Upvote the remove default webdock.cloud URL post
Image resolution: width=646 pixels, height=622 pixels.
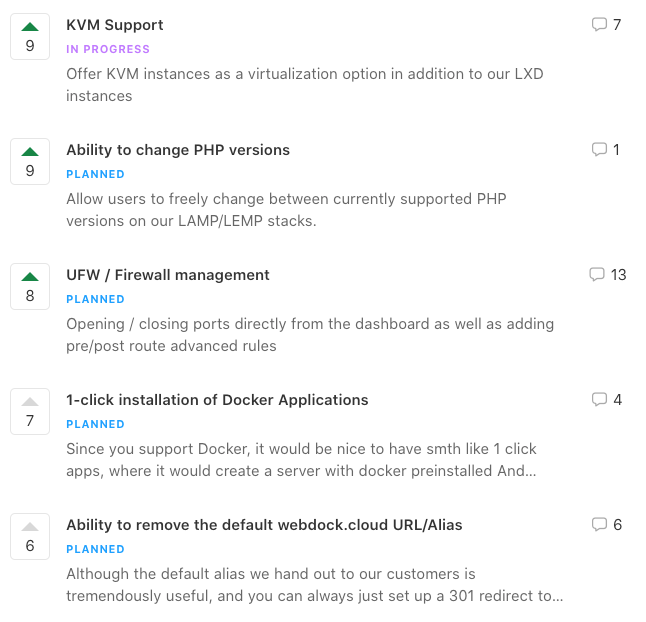pyautogui.click(x=30, y=536)
